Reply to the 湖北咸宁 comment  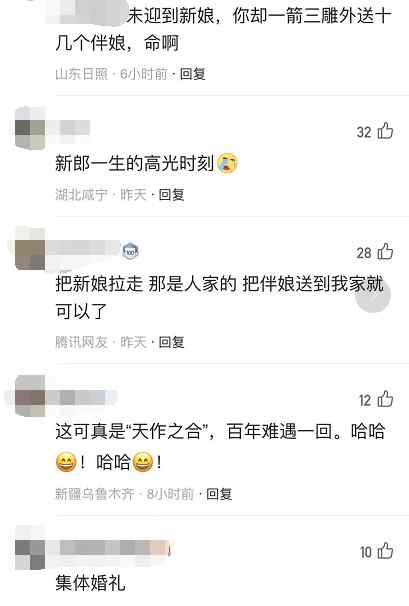coord(172,194)
